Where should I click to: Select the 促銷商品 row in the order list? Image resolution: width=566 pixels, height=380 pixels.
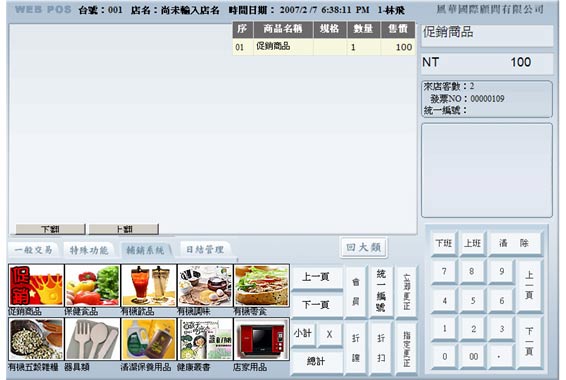click(324, 47)
